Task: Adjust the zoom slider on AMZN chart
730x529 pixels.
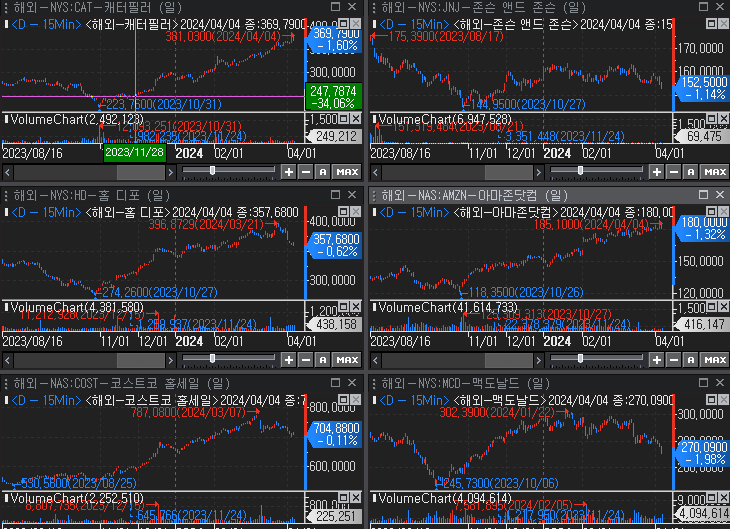Action: point(580,359)
